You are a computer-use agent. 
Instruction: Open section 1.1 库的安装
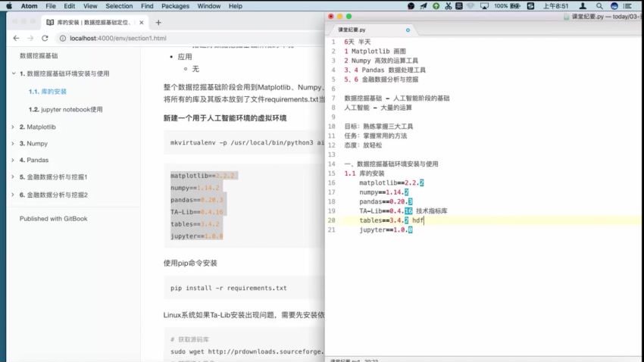click(x=48, y=92)
